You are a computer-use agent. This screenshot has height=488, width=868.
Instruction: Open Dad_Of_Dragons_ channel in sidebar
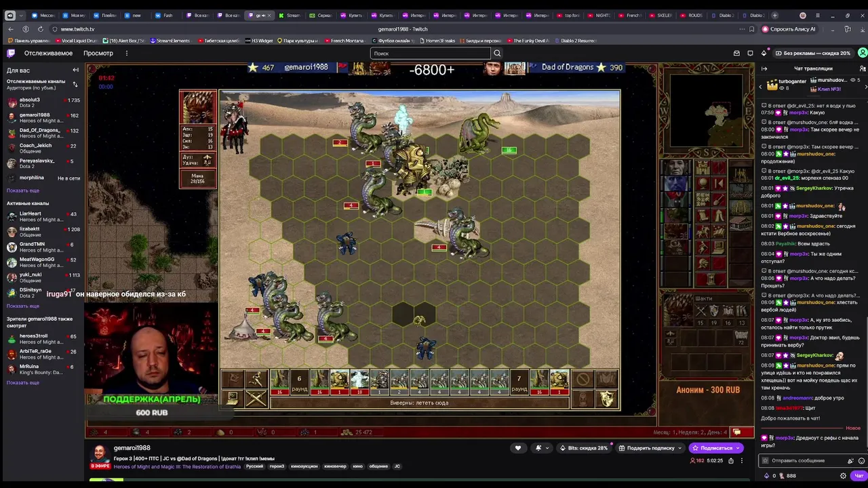(x=42, y=133)
